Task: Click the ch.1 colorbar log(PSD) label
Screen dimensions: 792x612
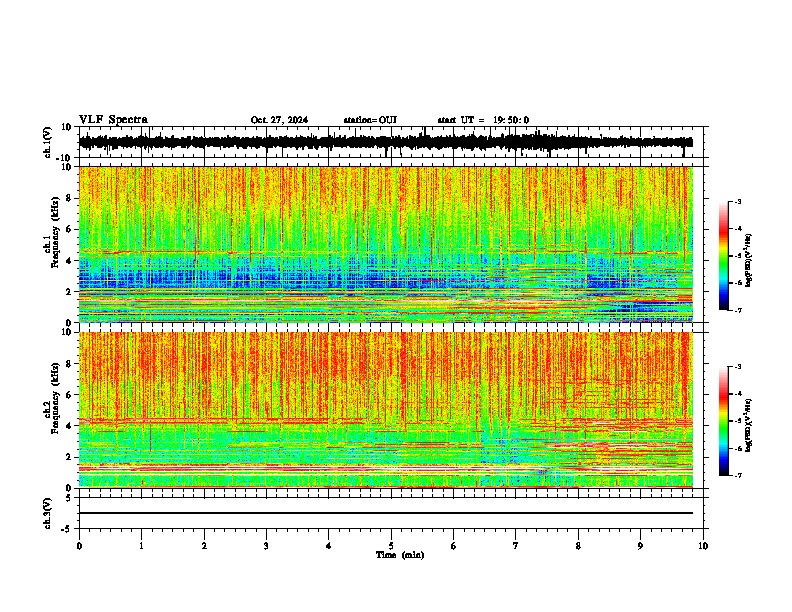Action: click(748, 261)
